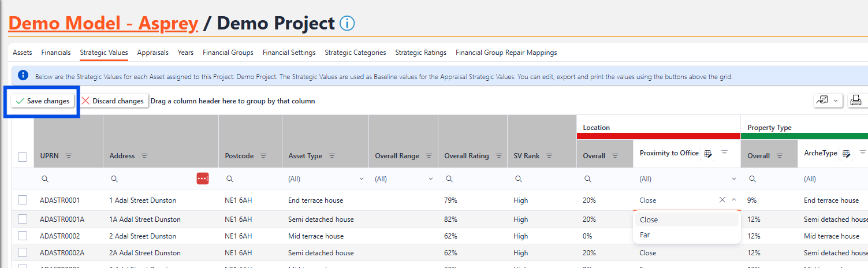Click the print icon above the grid
This screenshot has height=268, width=868.
pos(856,100)
